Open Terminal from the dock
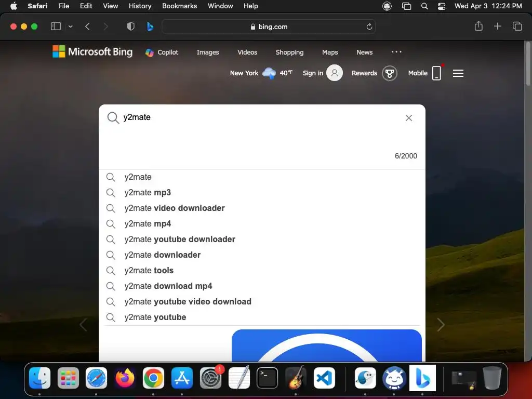532x399 pixels. [x=267, y=378]
